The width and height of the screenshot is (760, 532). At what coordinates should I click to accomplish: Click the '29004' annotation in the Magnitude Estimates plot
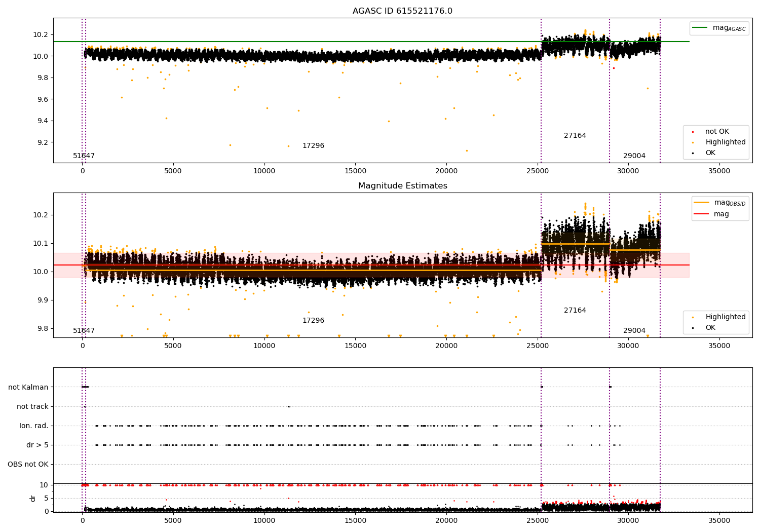pos(634,331)
